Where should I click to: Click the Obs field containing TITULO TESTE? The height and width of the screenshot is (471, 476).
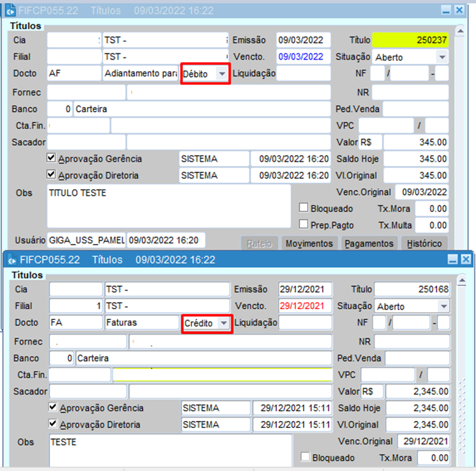[x=169, y=206]
